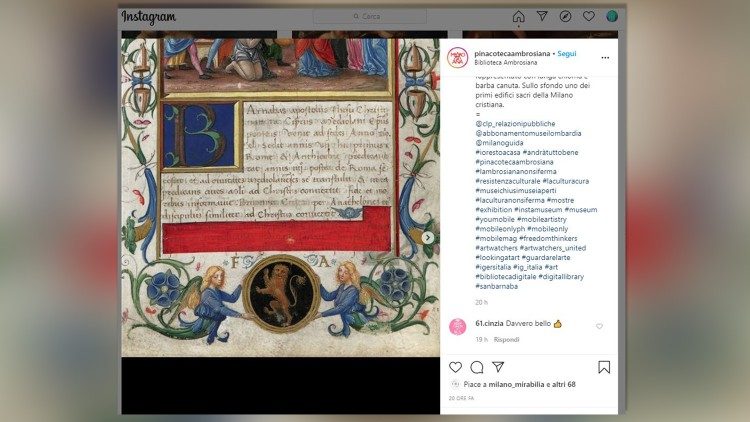Image resolution: width=750 pixels, height=422 pixels.
Task: Open hashtag #lambrosiananonsiferma
Action: coord(516,171)
